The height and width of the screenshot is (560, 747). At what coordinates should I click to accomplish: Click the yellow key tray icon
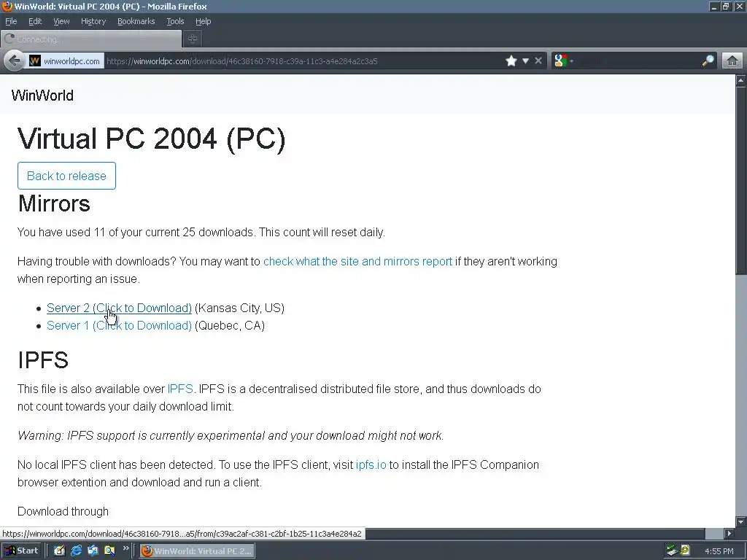[x=685, y=551]
